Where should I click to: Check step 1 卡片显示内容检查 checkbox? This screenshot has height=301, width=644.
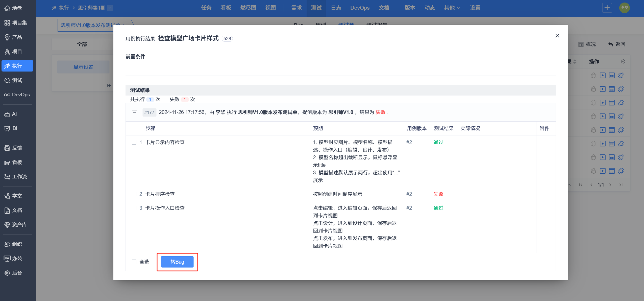[x=134, y=142]
